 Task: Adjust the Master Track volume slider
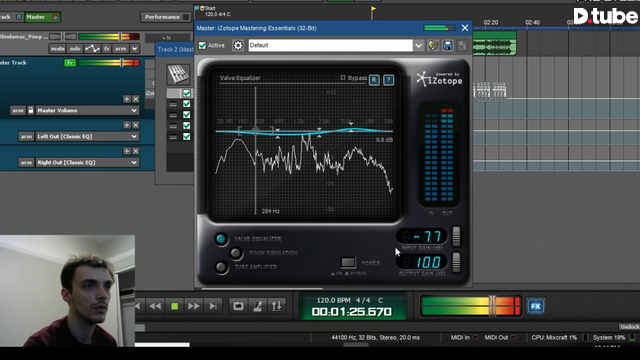tap(122, 62)
